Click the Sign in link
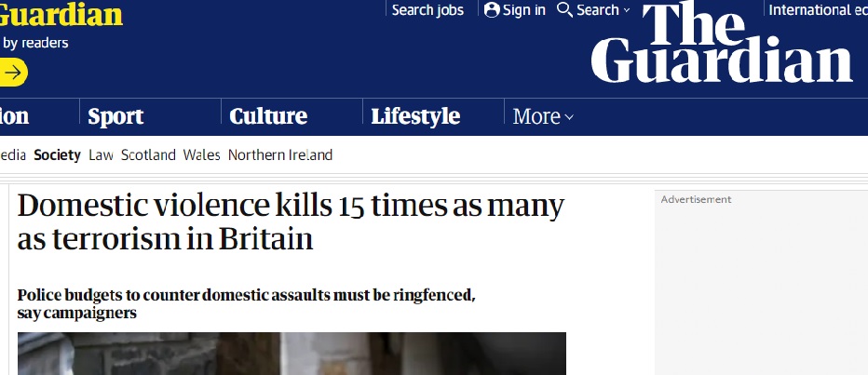Screen dimensions: 868x375 pos(524,9)
